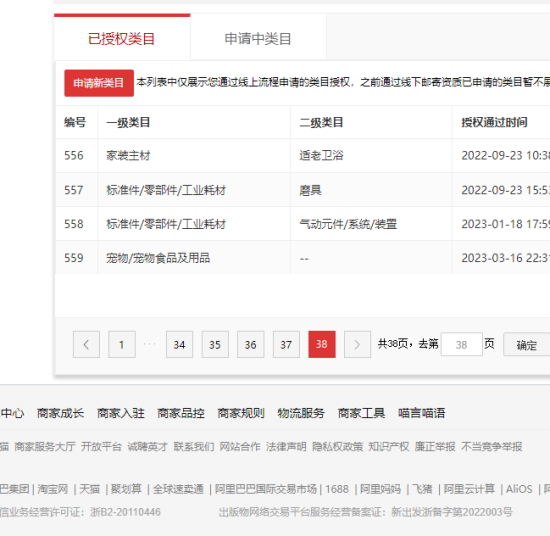
Task: Open page 35 of results
Action: [215, 344]
